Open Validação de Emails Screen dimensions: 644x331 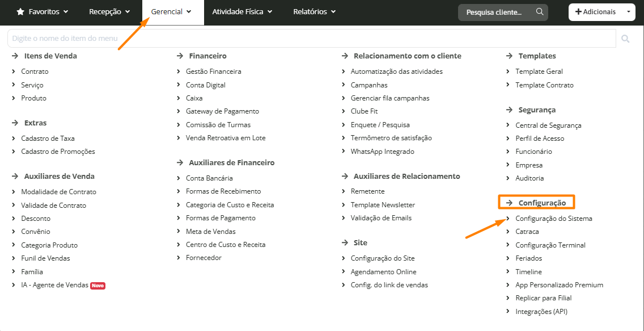pos(381,218)
